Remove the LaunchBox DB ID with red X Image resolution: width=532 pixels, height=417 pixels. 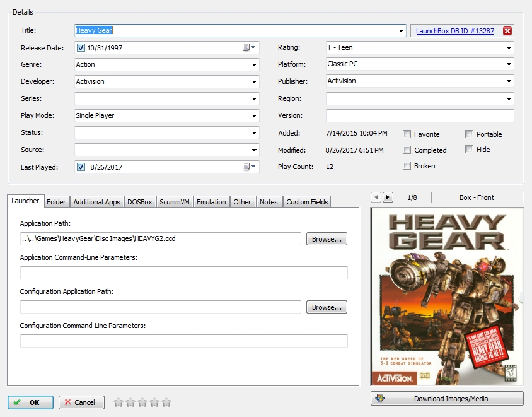pyautogui.click(x=507, y=31)
